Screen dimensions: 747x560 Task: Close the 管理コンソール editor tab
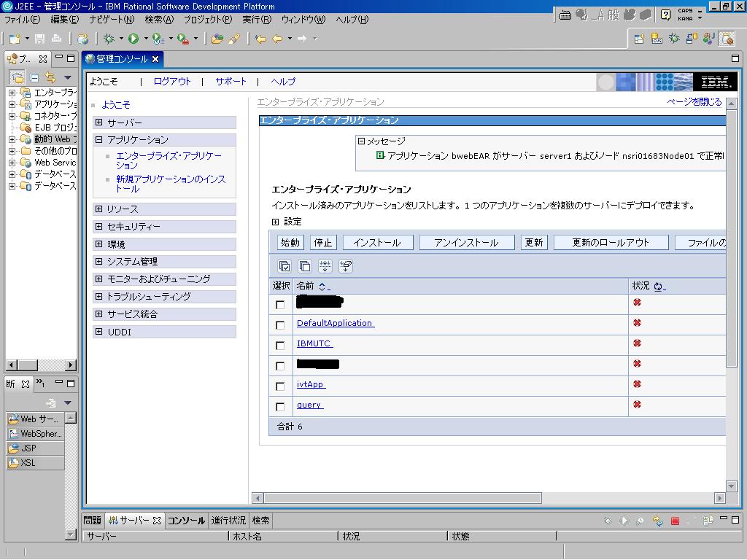tap(155, 59)
